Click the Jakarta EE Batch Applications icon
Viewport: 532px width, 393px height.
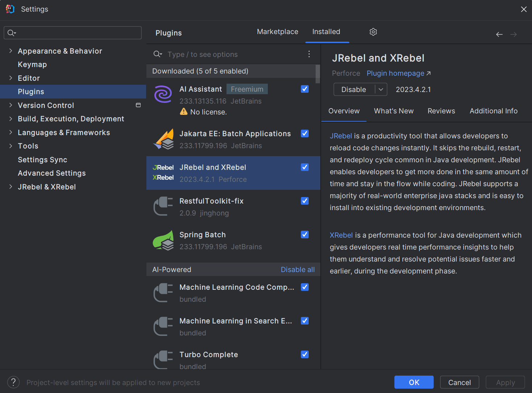163,139
